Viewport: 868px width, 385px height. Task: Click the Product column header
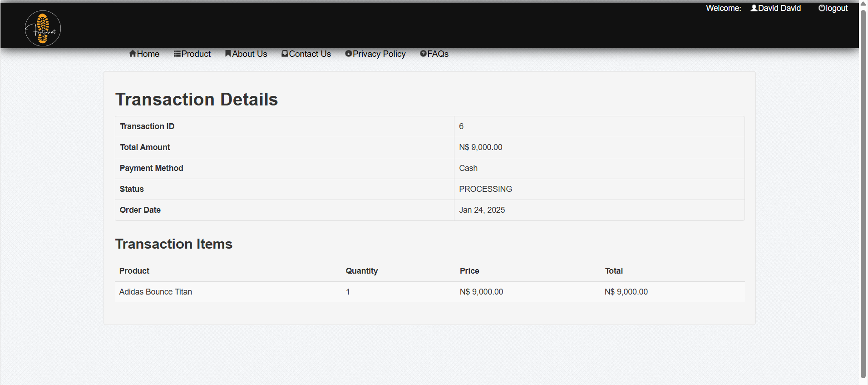134,271
